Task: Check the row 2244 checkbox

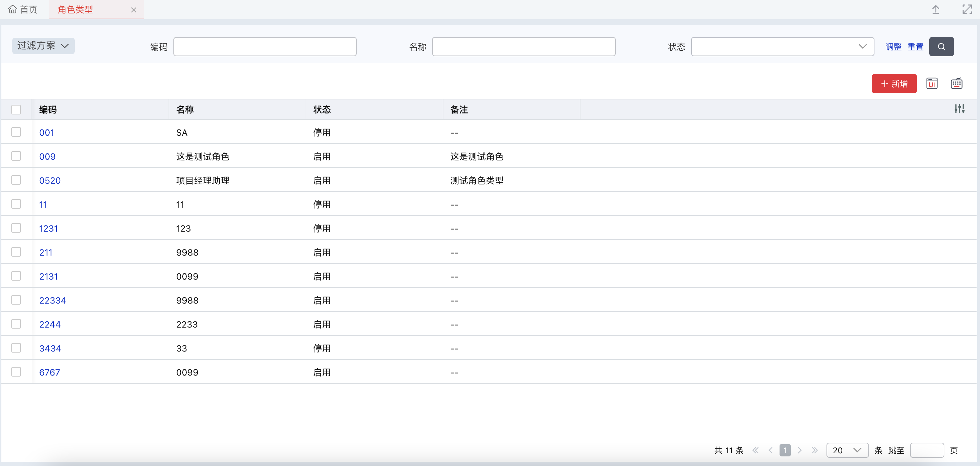Action: pos(16,324)
